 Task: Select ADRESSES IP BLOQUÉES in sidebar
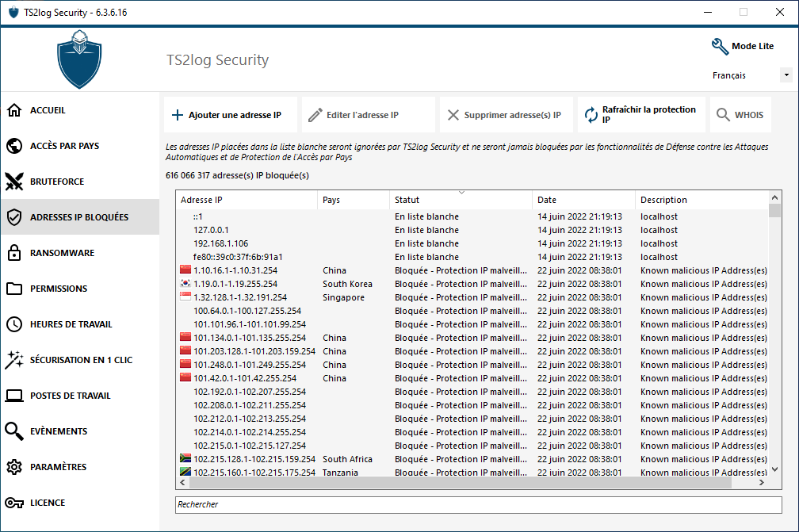[x=80, y=217]
